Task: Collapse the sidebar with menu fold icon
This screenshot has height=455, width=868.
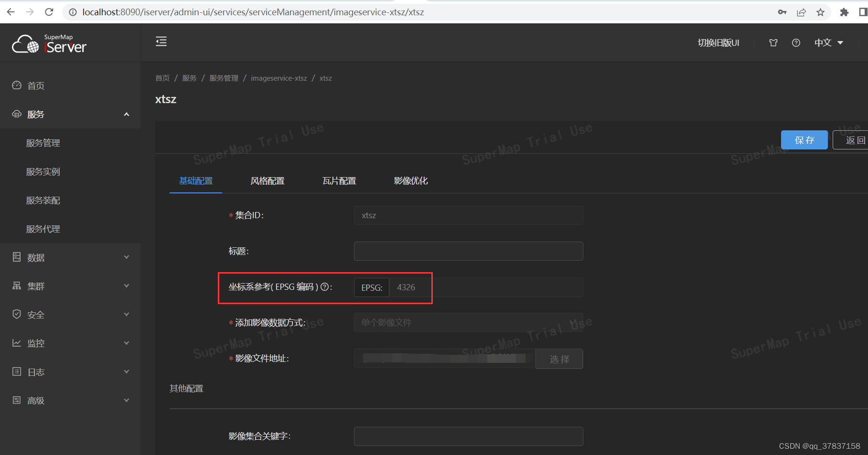Action: (161, 42)
